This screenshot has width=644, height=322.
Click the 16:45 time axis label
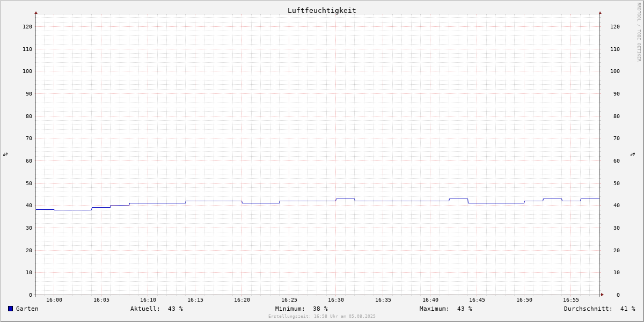click(x=477, y=299)
